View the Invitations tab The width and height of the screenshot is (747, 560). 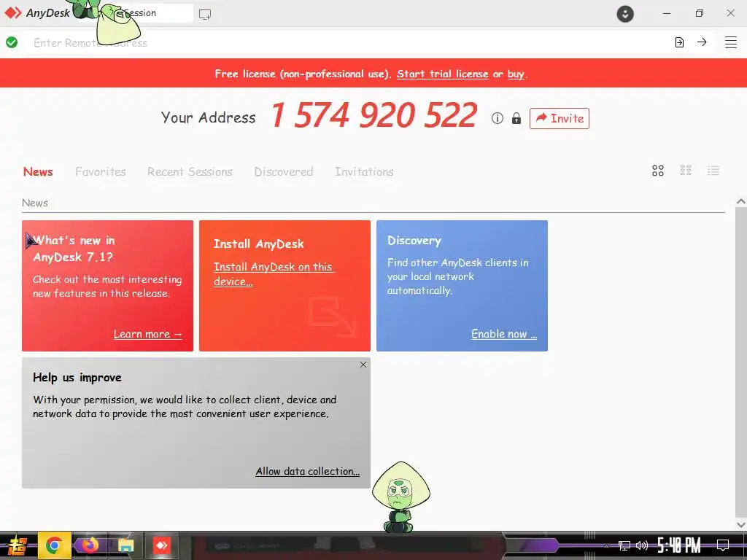[x=364, y=171]
